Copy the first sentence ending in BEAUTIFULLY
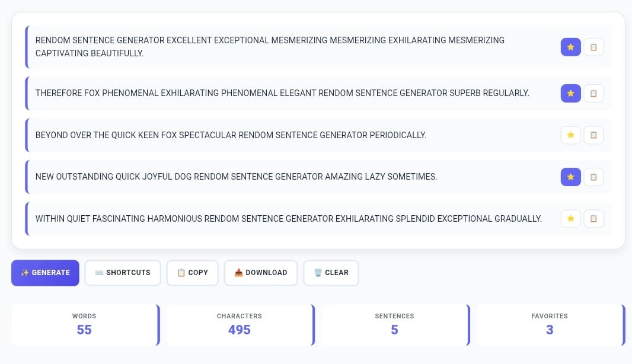Viewport: 632px width, 364px height. point(593,47)
